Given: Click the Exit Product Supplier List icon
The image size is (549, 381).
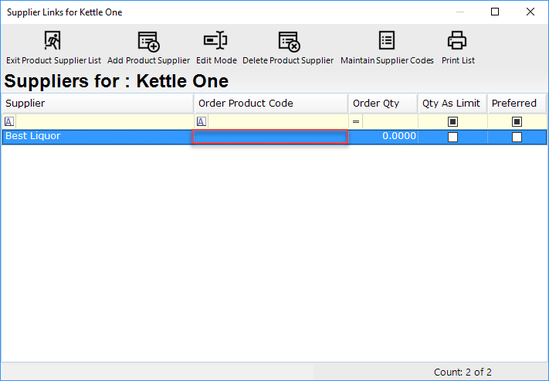Looking at the screenshot, I should [53, 41].
